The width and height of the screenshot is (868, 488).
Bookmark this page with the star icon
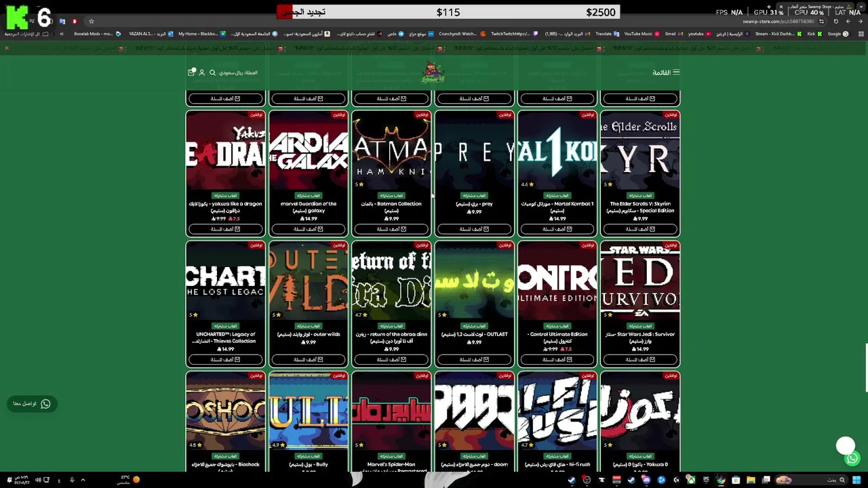click(91, 21)
